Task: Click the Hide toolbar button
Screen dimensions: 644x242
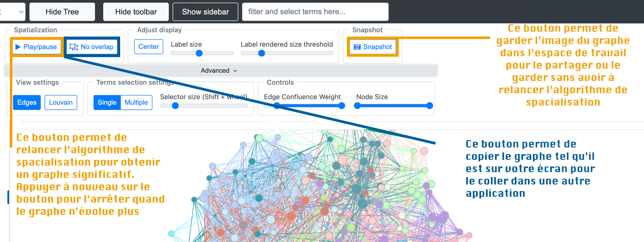Action: click(x=136, y=12)
